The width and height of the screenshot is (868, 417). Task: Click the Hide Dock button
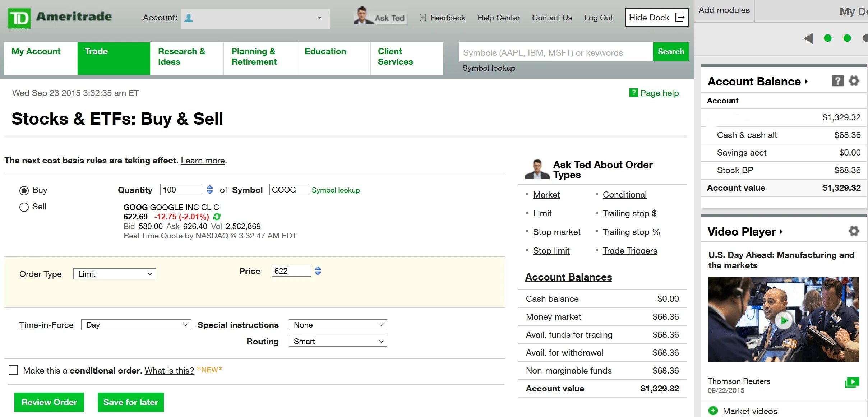click(657, 17)
